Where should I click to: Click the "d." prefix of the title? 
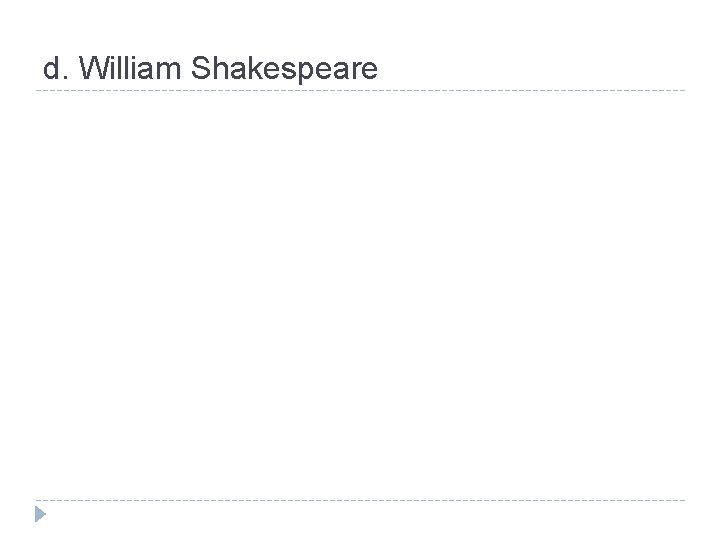(56, 68)
